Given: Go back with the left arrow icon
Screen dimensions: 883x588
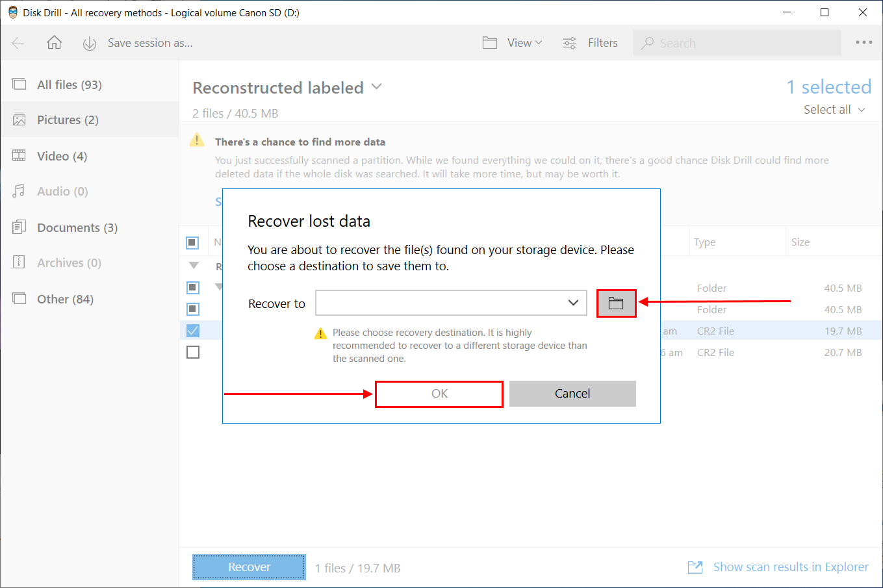Looking at the screenshot, I should click(x=18, y=43).
